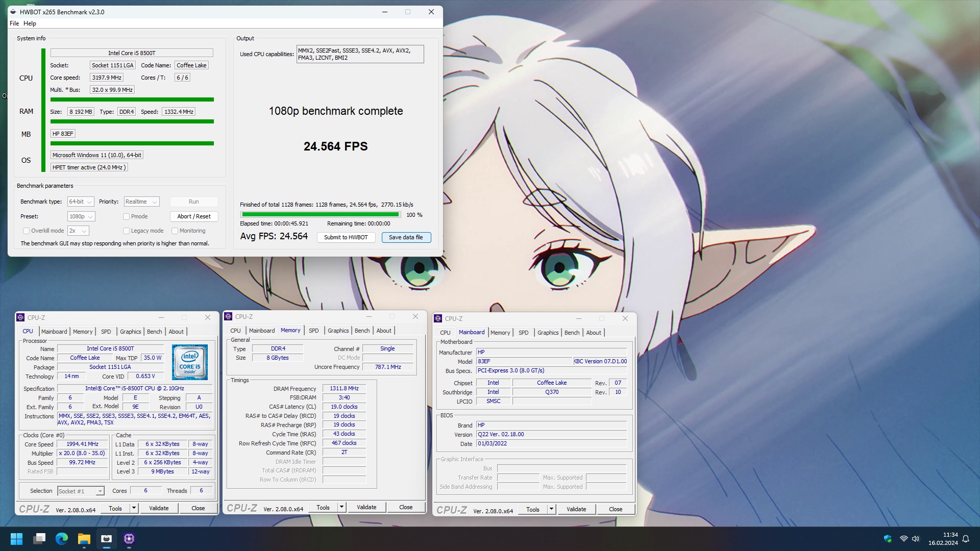The image size is (980, 551).
Task: Expand Tools arrow in CPU-Z Mainboard window
Action: click(x=551, y=509)
